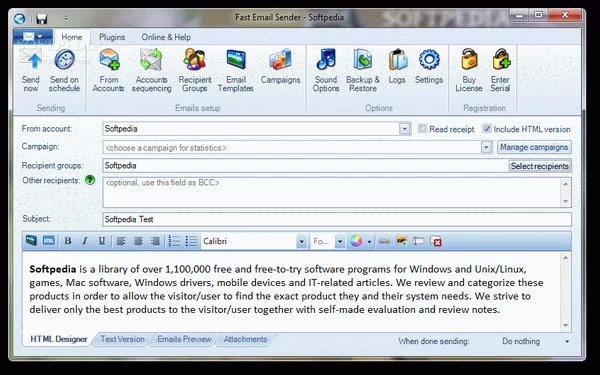Open the font size dropdown

(339, 241)
